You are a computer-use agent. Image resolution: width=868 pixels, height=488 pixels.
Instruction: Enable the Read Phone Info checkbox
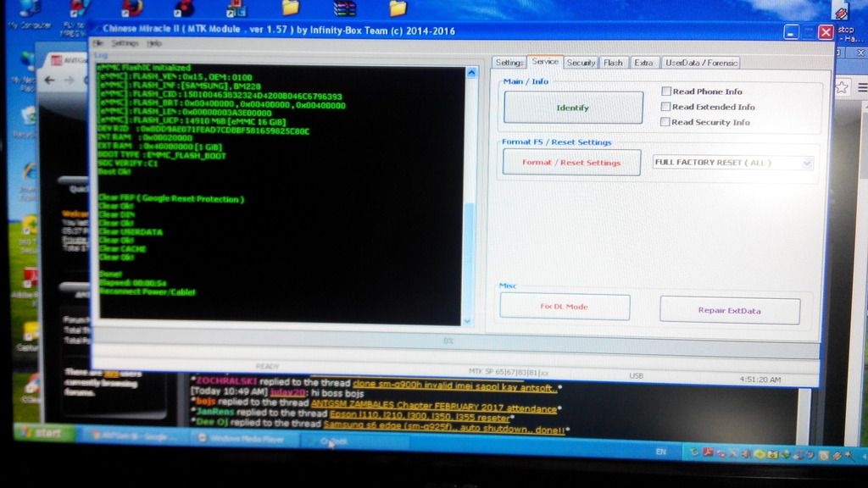[x=666, y=91]
